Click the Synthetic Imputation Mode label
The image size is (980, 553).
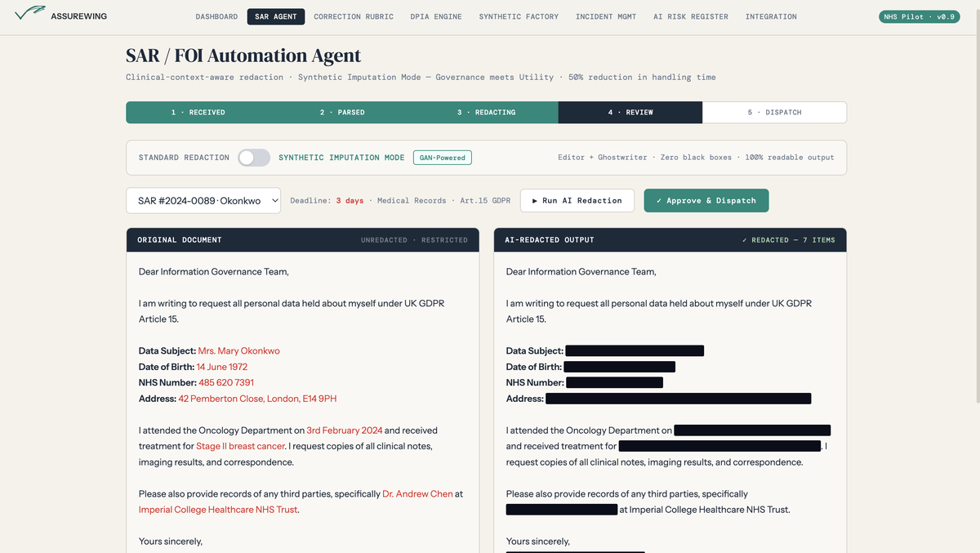click(x=341, y=158)
